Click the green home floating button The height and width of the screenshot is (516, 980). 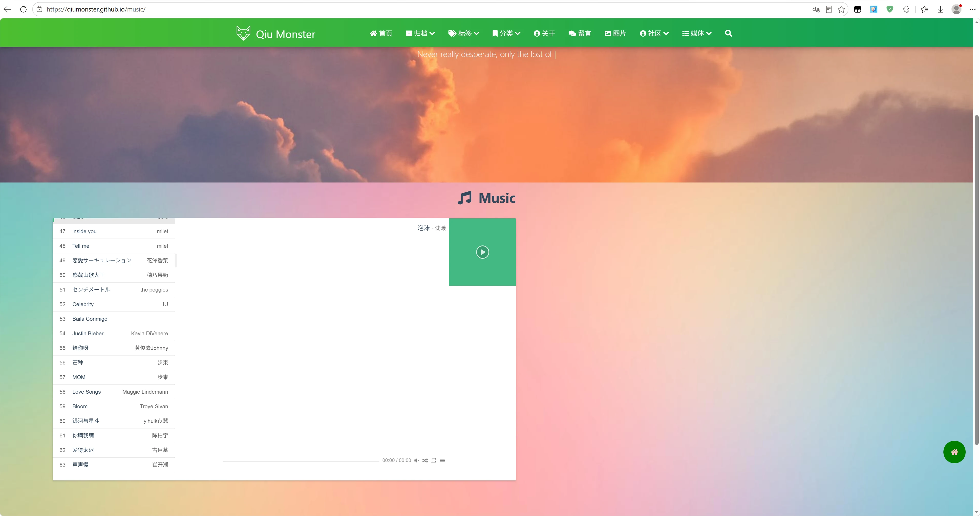click(954, 452)
